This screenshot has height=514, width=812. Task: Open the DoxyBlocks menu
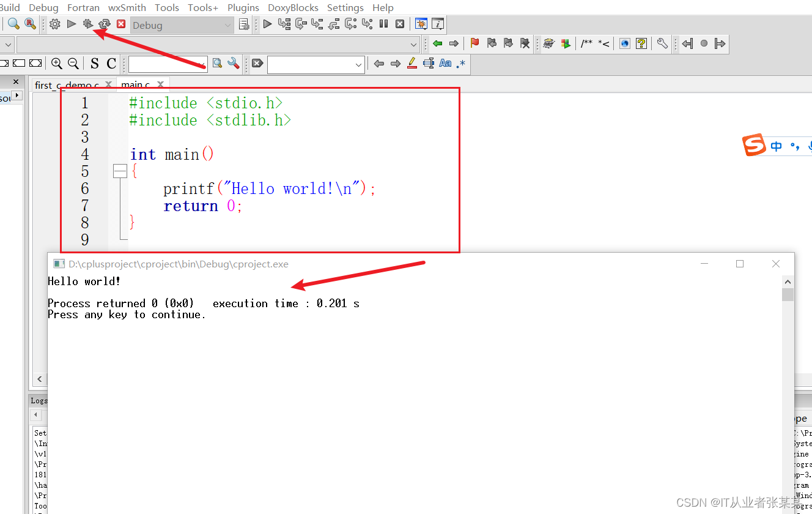[x=293, y=7]
